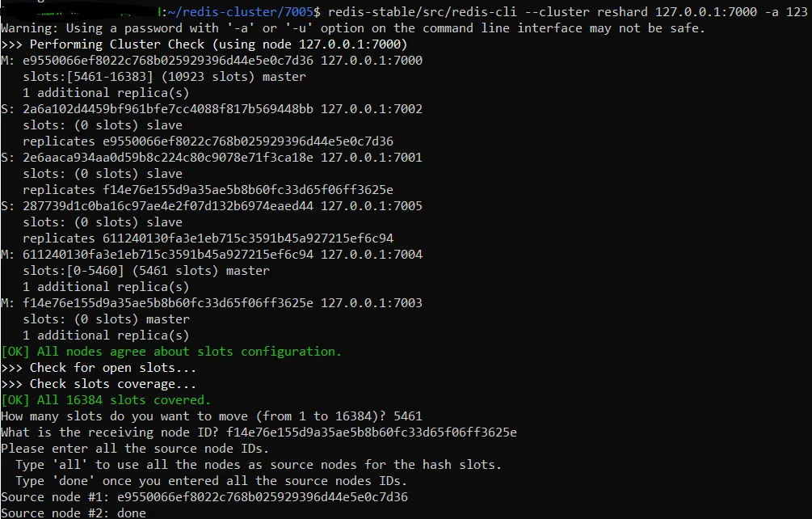Screen dimensions: 812x519
Task: Click the Source node #1 ID entry
Action: (x=263, y=497)
